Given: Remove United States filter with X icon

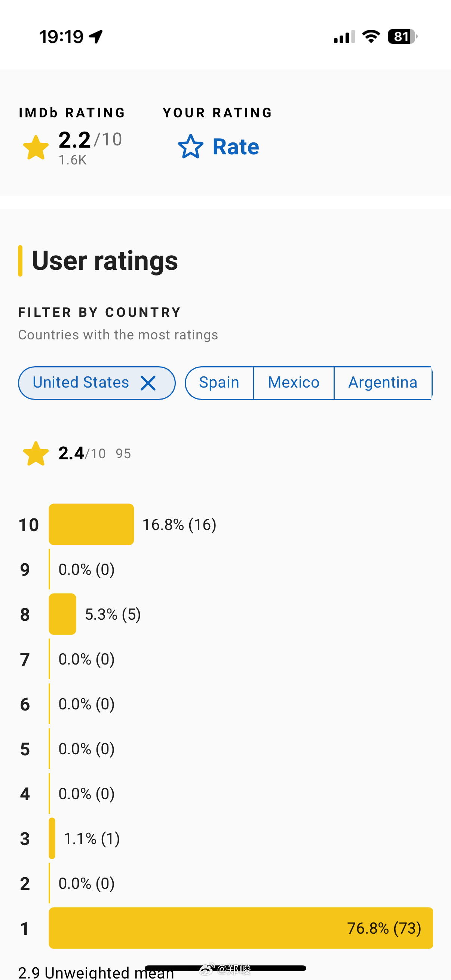Looking at the screenshot, I should 148,383.
